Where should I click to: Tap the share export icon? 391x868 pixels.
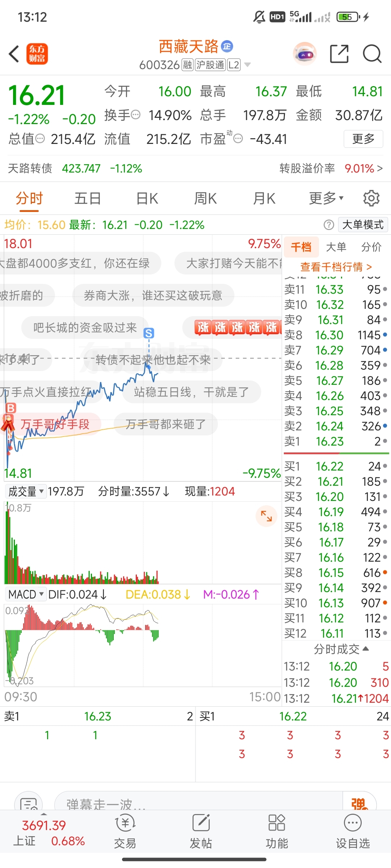(x=339, y=54)
